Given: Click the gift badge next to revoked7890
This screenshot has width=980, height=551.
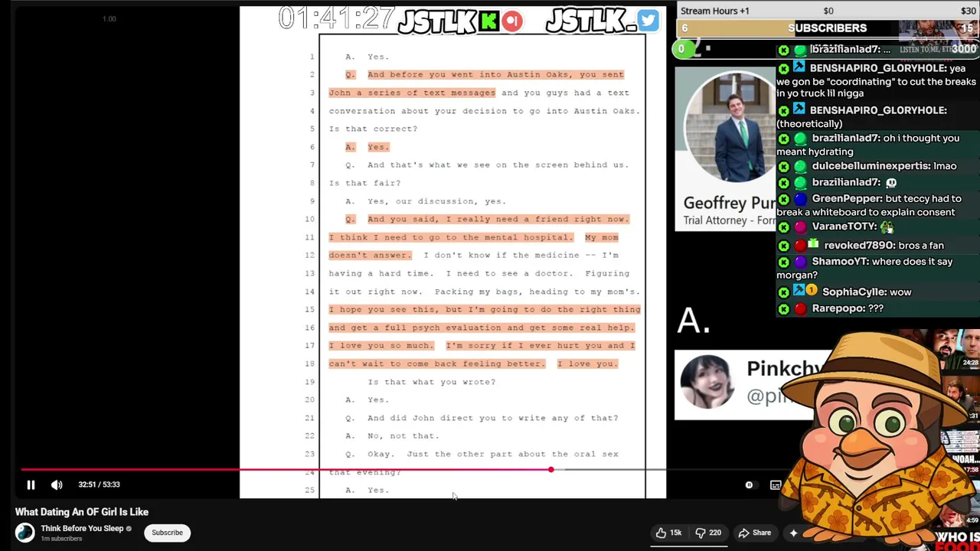Looking at the screenshot, I should click(x=813, y=244).
